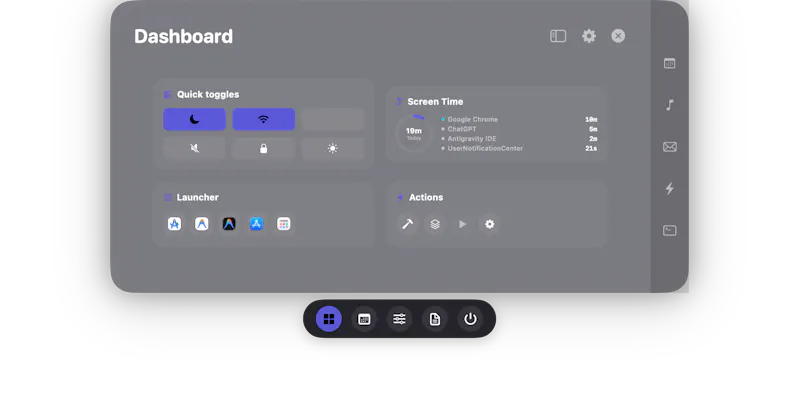Select the sliders controls tab in dock
Image resolution: width=800 pixels, height=412 pixels.
[x=399, y=319]
